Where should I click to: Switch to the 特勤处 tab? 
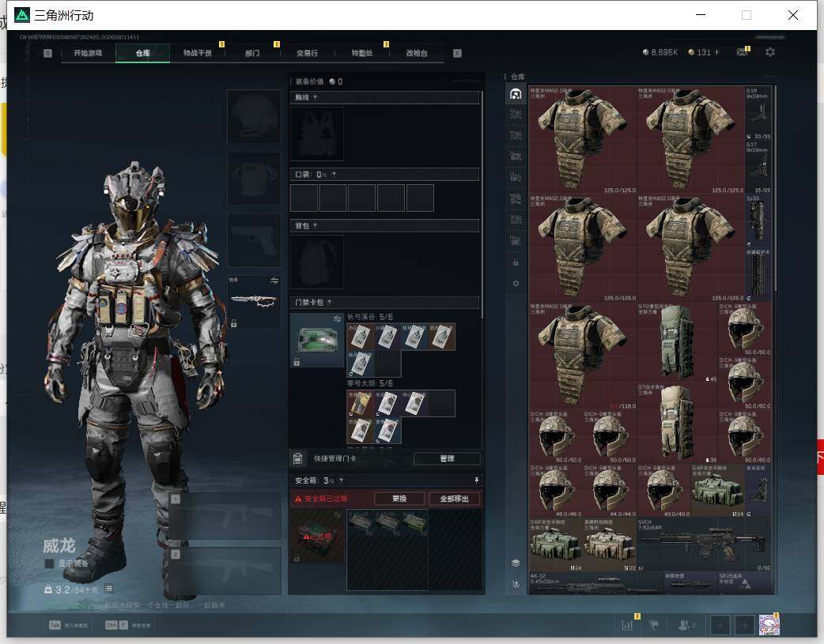(x=362, y=53)
